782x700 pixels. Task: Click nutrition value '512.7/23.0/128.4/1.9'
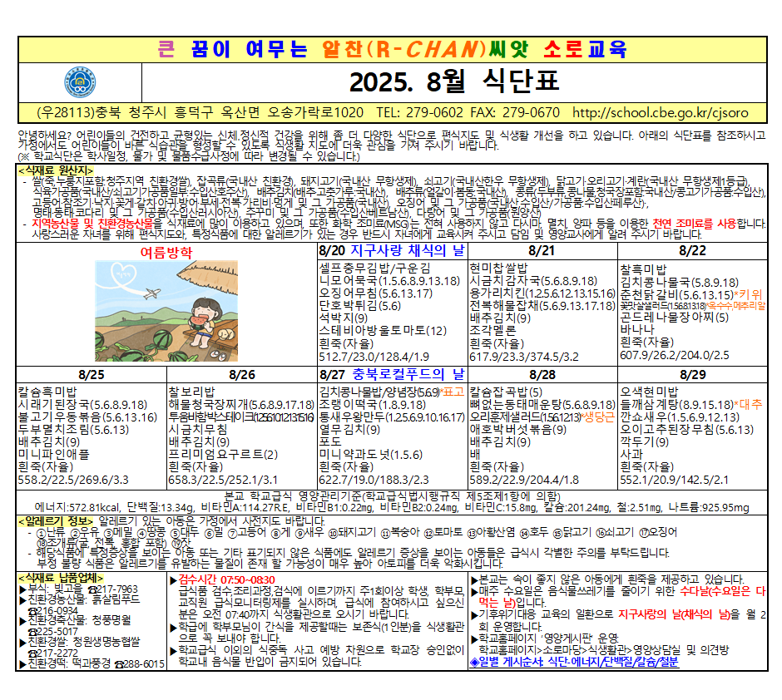click(x=374, y=357)
